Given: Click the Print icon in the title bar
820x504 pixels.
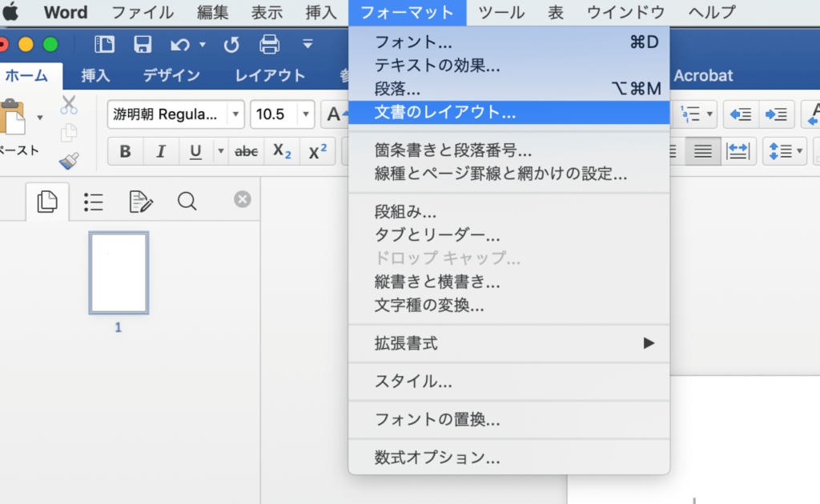Looking at the screenshot, I should (270, 44).
